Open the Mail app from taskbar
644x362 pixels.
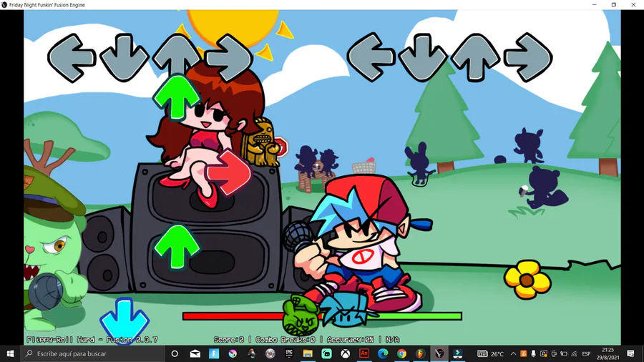pos(195,353)
